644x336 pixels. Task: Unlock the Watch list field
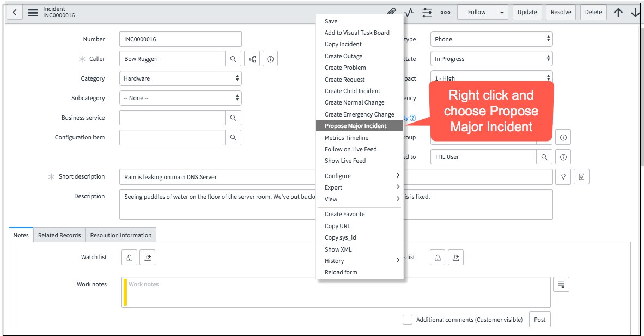point(129,257)
